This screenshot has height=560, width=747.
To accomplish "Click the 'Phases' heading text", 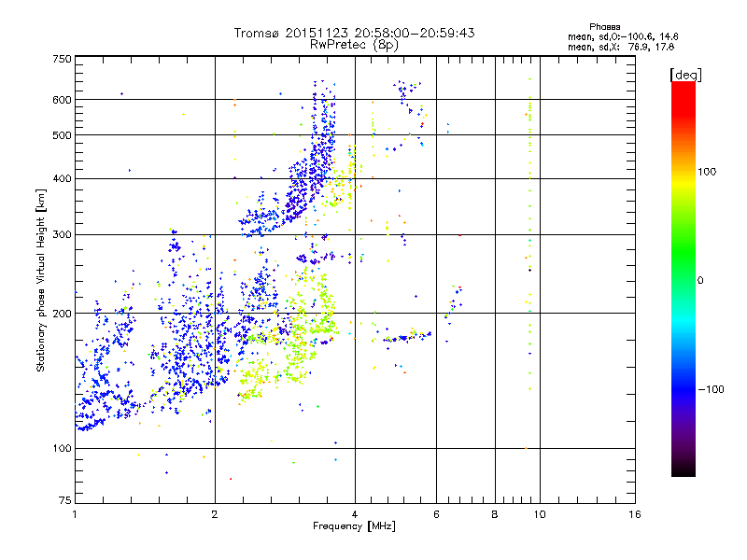I will tap(604, 27).
